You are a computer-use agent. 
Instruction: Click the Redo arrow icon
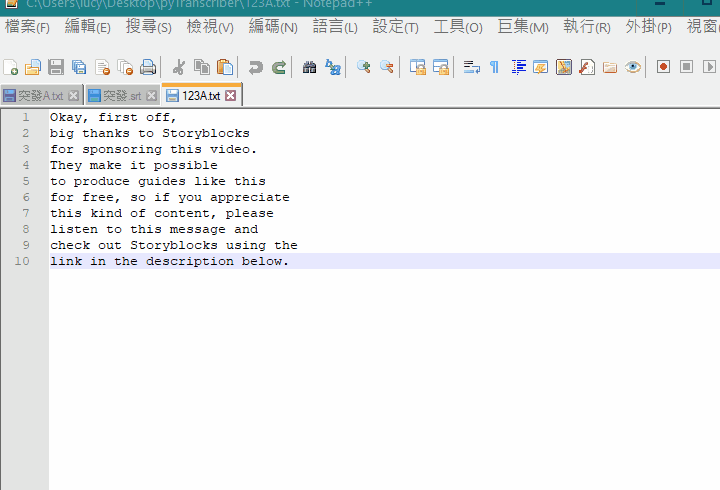[279, 68]
